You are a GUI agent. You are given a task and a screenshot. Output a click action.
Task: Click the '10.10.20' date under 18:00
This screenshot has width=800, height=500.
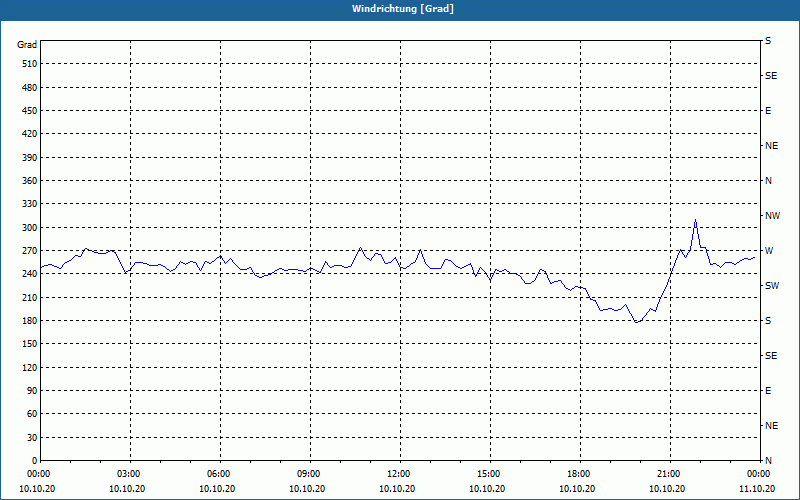(577, 489)
